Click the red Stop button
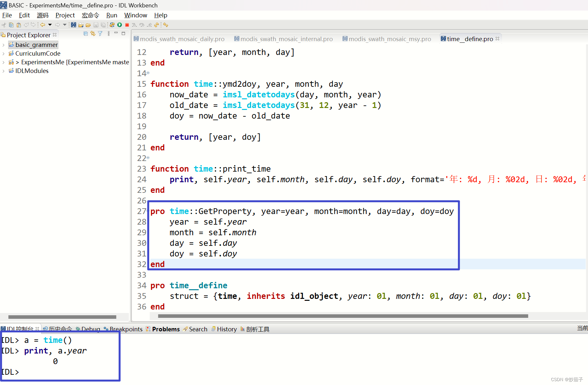The height and width of the screenshot is (385, 588). [x=127, y=25]
